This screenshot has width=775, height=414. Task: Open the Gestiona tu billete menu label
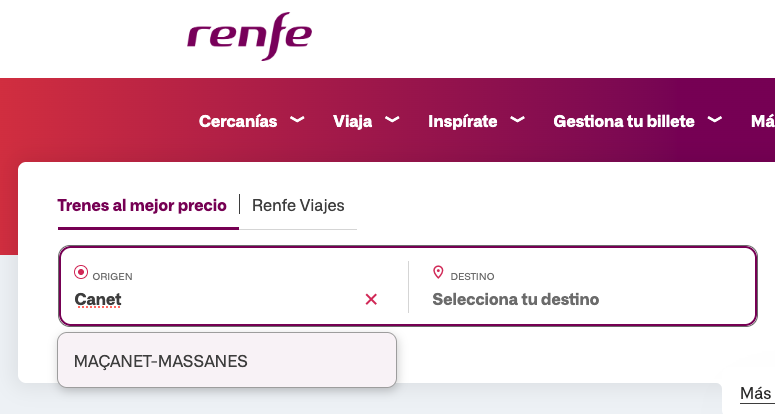point(624,121)
